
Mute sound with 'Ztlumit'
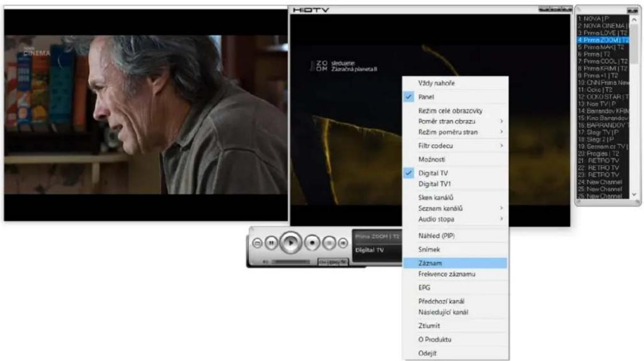pyautogui.click(x=455, y=325)
